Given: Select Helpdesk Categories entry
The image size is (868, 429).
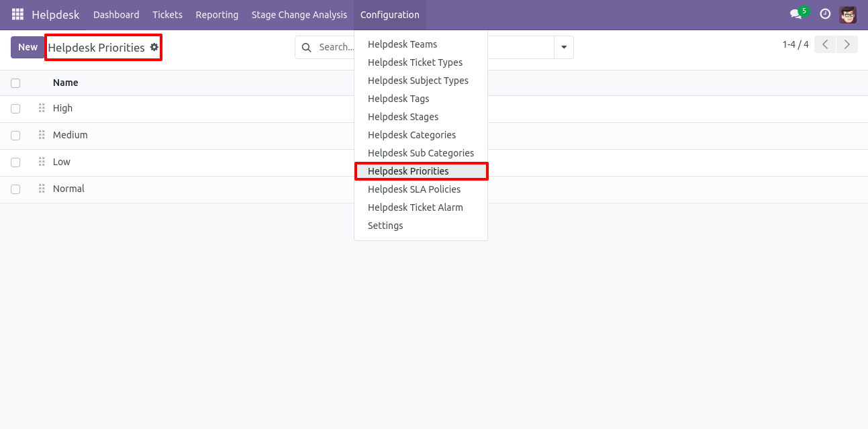Looking at the screenshot, I should (x=421, y=135).
